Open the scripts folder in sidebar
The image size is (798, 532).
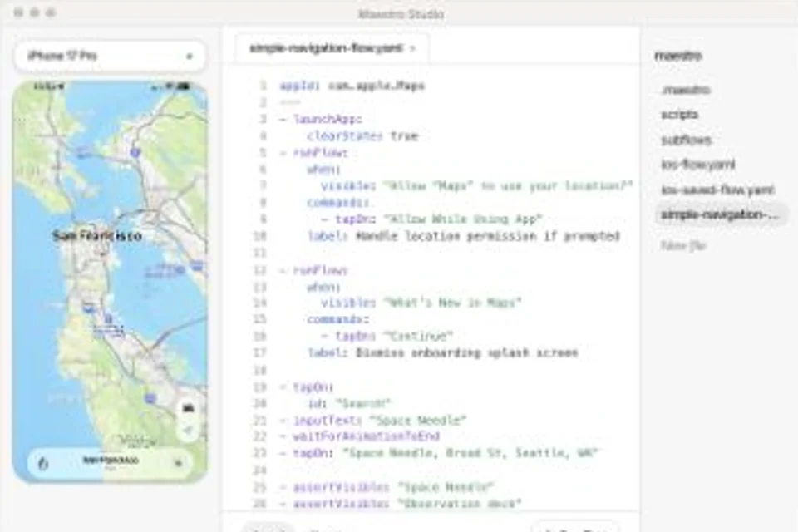click(679, 115)
